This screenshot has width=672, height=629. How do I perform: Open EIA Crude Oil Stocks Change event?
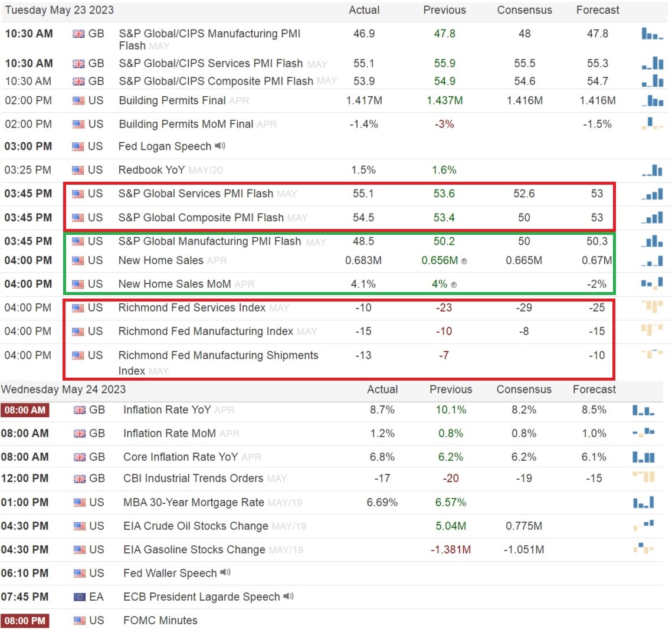(x=196, y=526)
